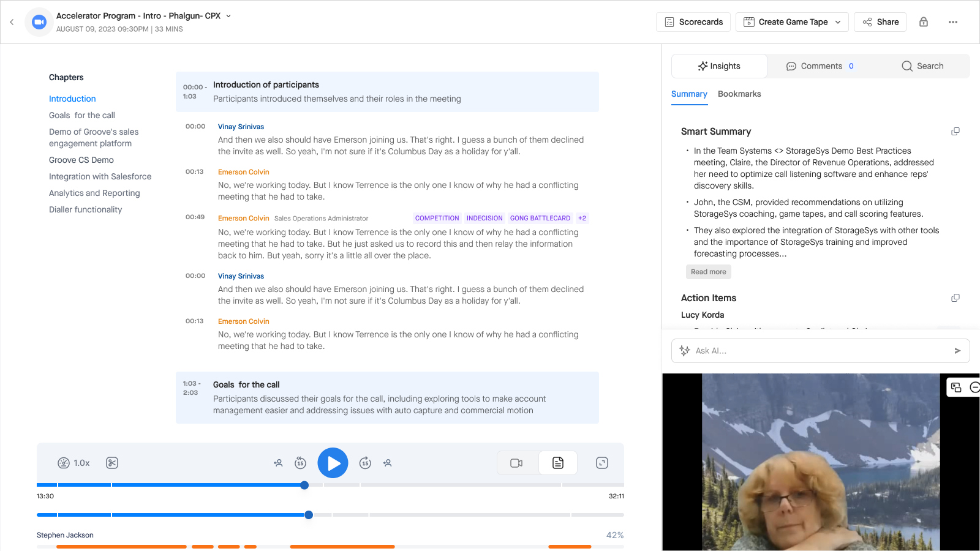
Task: Click the back arrow icon
Action: coord(12,22)
